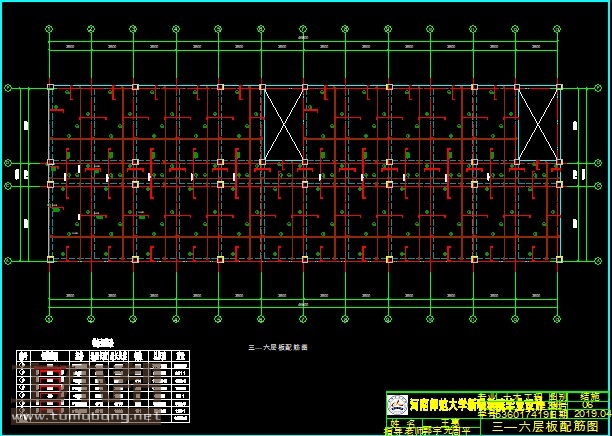Click the drawing name cell in title block
Screen dimensions: 612x436
pyautogui.click(x=546, y=426)
